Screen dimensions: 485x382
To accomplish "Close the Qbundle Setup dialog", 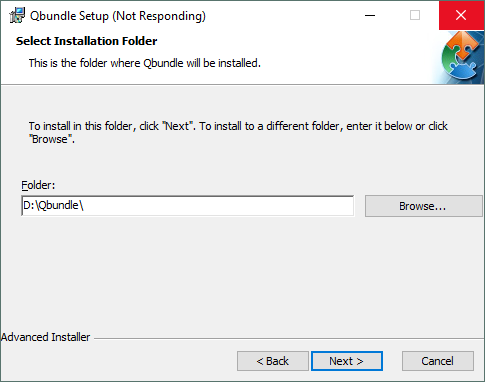I will [461, 15].
